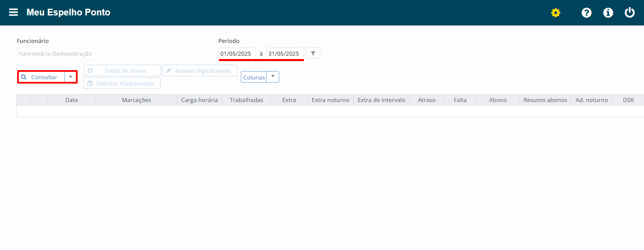Click Solicitar Afastamento button

click(122, 83)
